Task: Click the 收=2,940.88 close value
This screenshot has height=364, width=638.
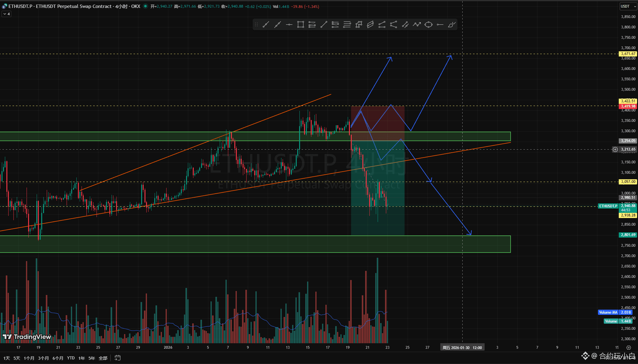Action: [x=233, y=6]
